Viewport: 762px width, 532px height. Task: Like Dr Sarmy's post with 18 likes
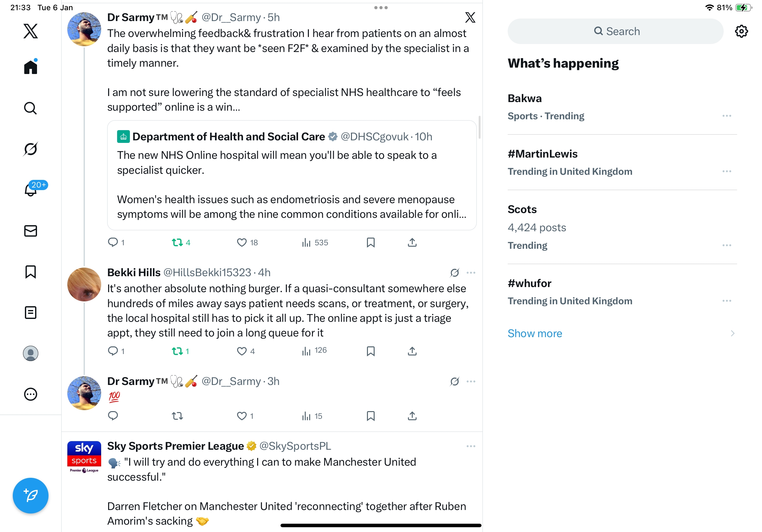pos(242,242)
